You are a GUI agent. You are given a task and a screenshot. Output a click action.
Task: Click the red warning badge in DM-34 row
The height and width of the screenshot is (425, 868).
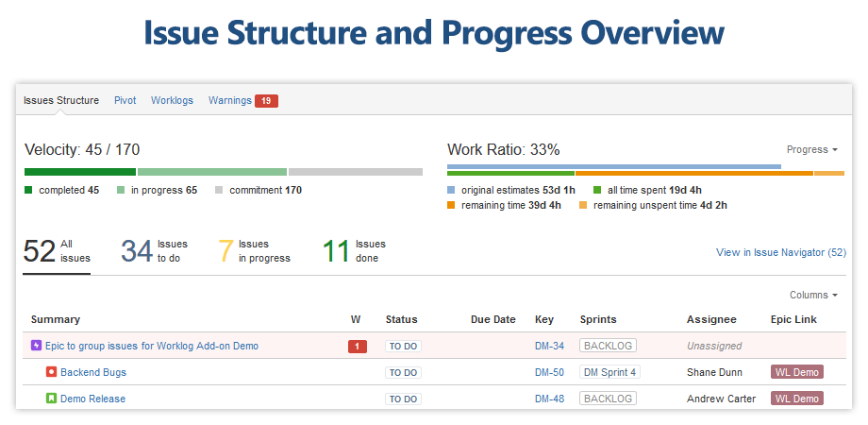357,347
